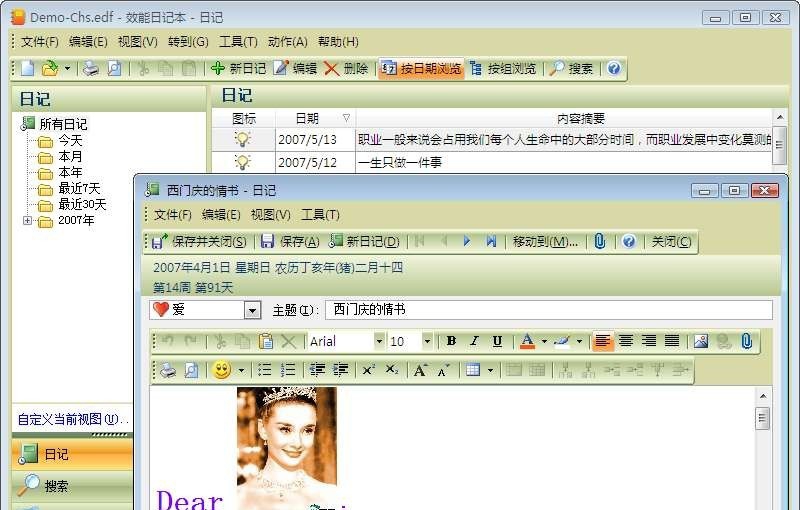Open 视图(V) menu of main window
The width and height of the screenshot is (800, 510).
pyautogui.click(x=138, y=42)
